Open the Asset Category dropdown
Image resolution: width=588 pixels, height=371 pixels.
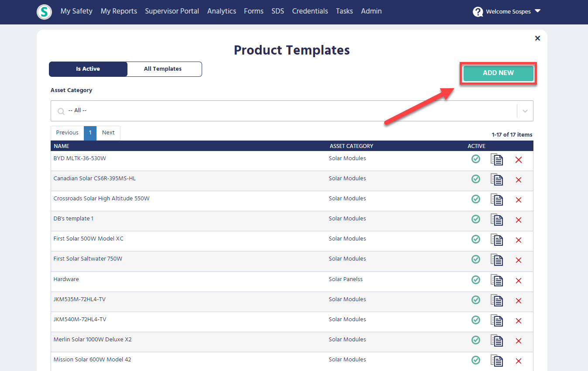[292, 111]
